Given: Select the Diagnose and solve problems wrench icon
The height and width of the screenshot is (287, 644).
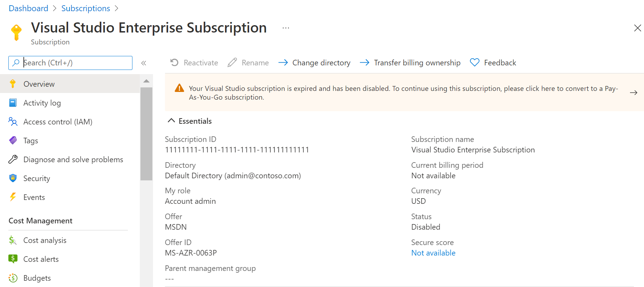Looking at the screenshot, I should click(x=13, y=159).
